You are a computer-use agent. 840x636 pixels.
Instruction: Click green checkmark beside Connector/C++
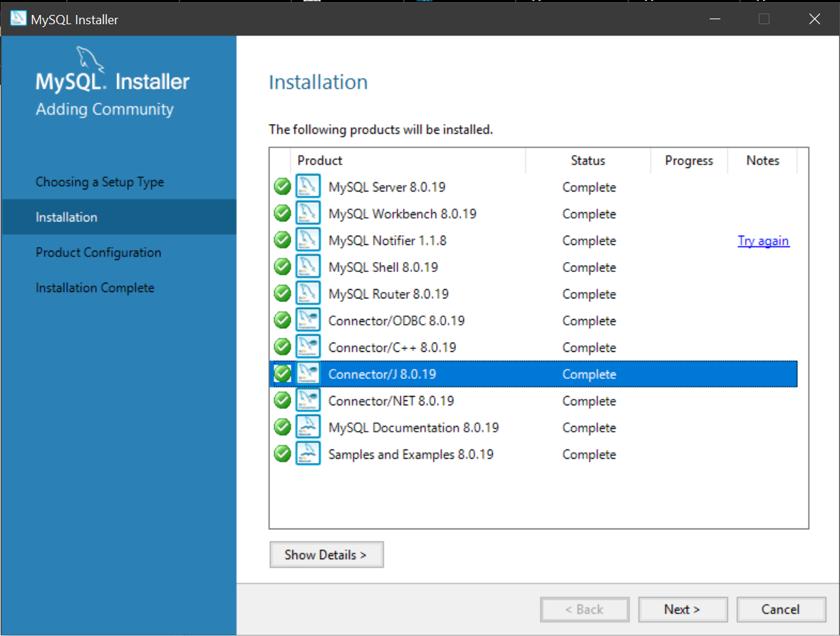282,347
